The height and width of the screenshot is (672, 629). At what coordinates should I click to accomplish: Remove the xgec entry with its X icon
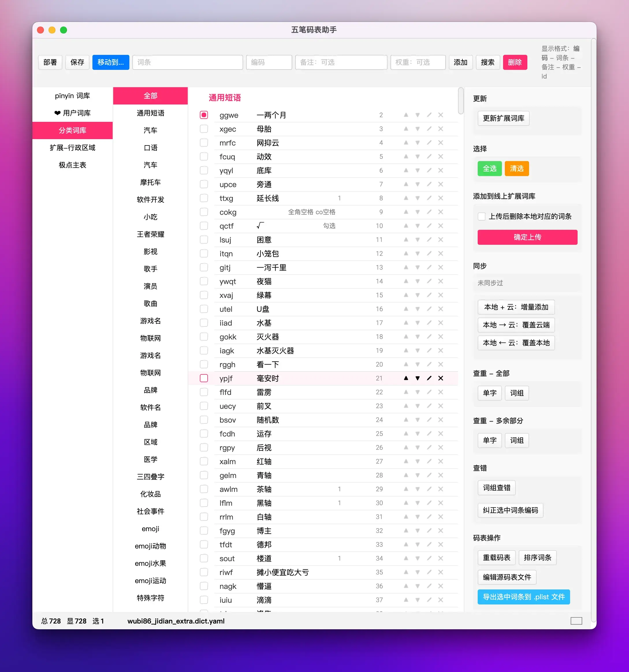point(441,129)
